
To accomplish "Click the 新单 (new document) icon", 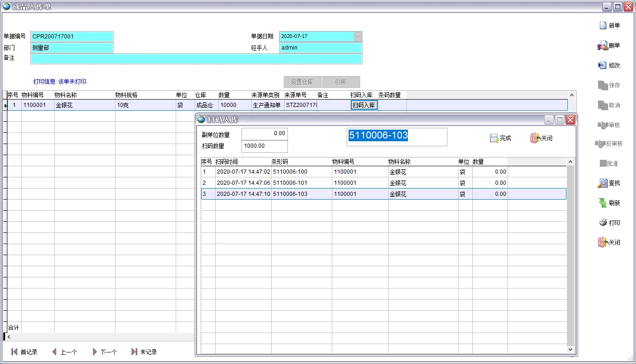I will [x=603, y=25].
